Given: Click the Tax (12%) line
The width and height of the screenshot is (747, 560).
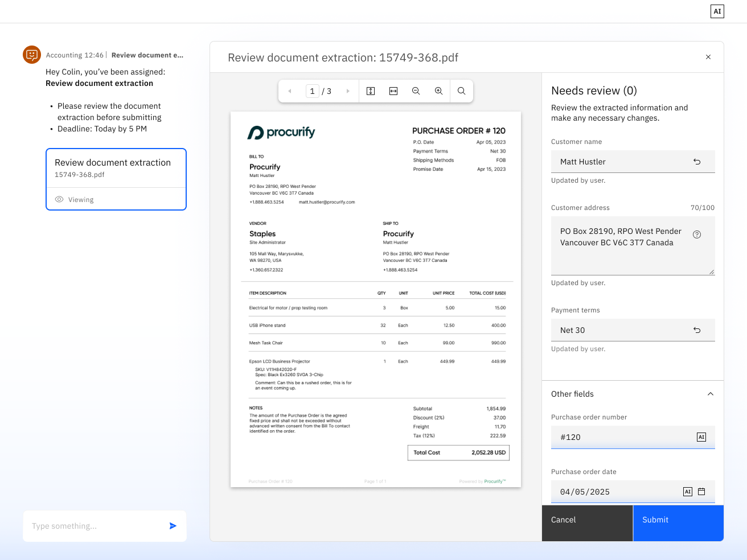Looking at the screenshot, I should (x=459, y=435).
